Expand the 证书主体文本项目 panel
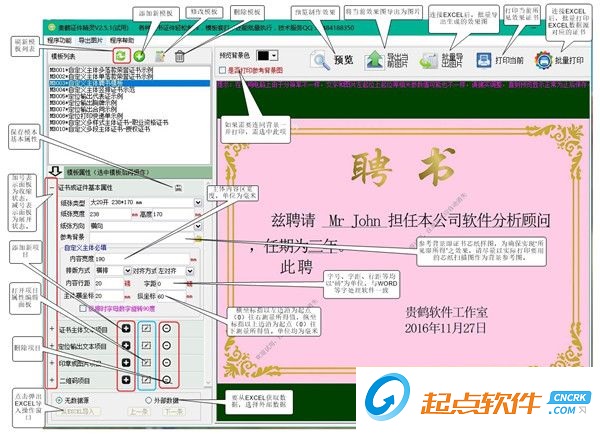600x434 pixels. point(52,329)
